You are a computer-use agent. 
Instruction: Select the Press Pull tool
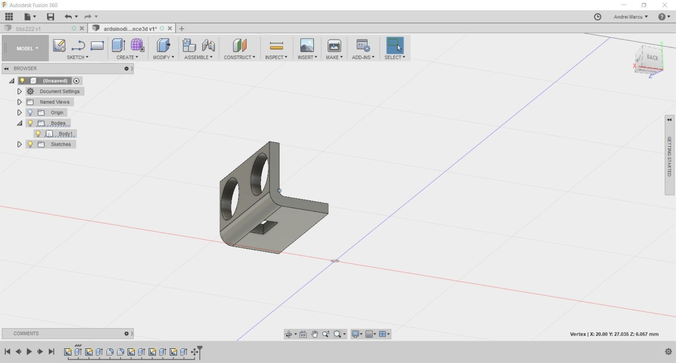163,45
